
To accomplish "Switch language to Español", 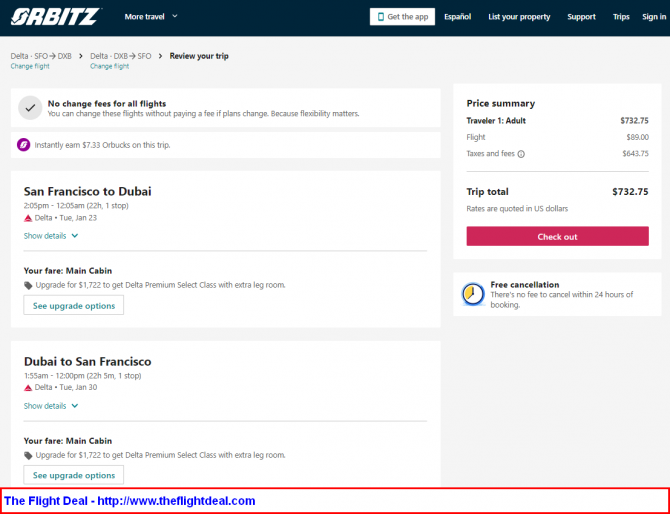I will [x=457, y=17].
